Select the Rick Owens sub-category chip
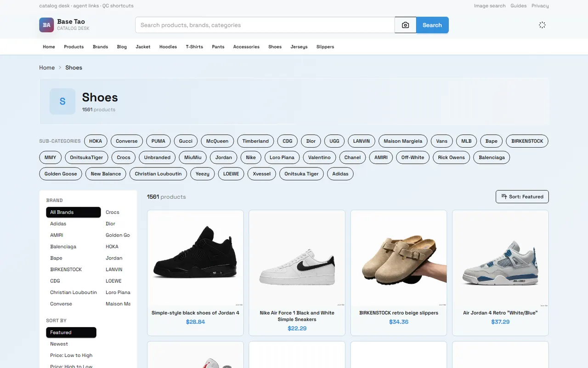Viewport: 588px width, 368px height. pos(452,157)
